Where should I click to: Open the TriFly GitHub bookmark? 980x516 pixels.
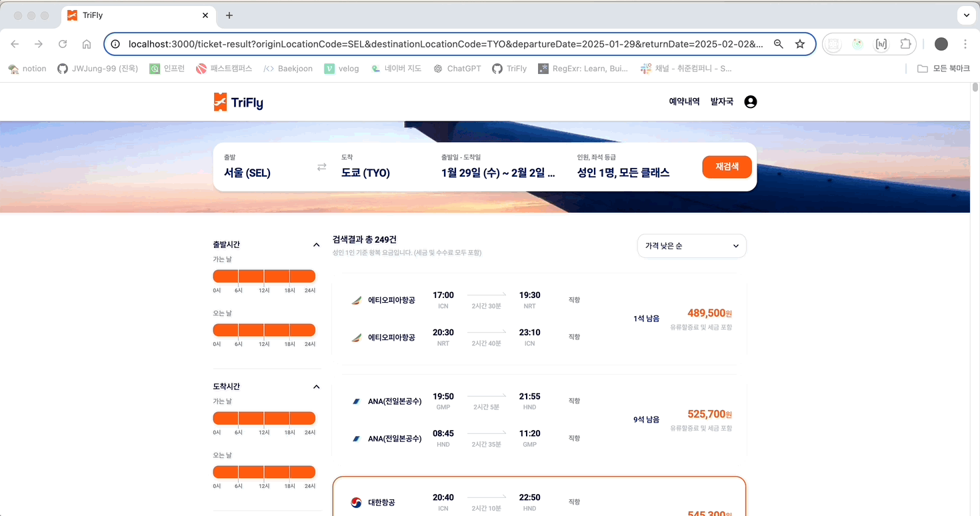click(x=509, y=69)
